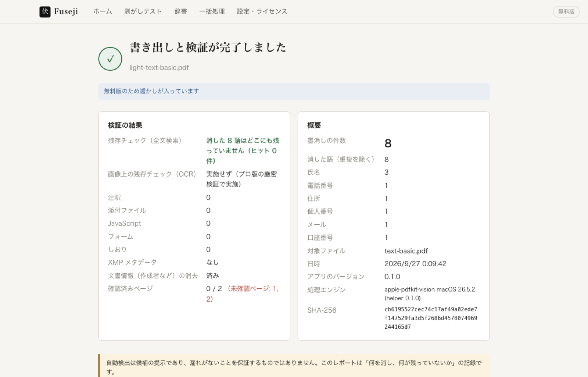
Task: Click the value 3 for 氏名
Action: point(387,172)
